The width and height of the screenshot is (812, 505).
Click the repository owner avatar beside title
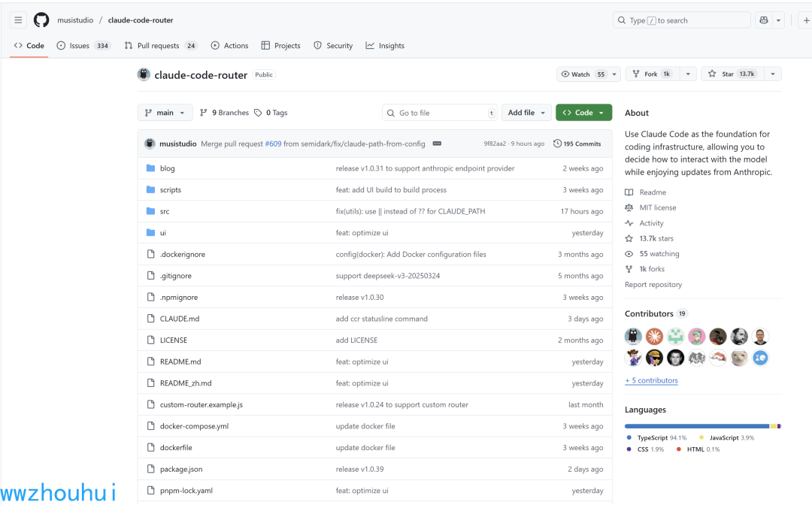144,74
